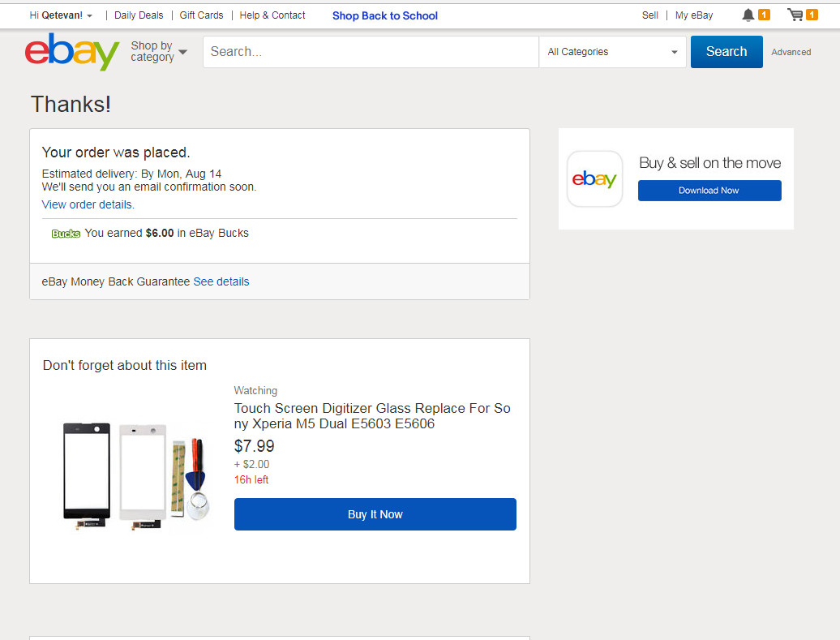Open the View order details link
Image resolution: width=840 pixels, height=640 pixels.
tap(88, 204)
